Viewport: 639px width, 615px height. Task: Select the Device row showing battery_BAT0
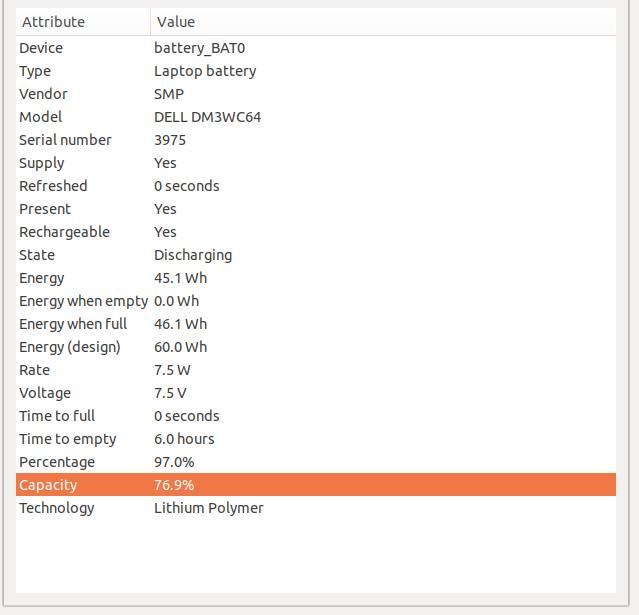click(316, 48)
